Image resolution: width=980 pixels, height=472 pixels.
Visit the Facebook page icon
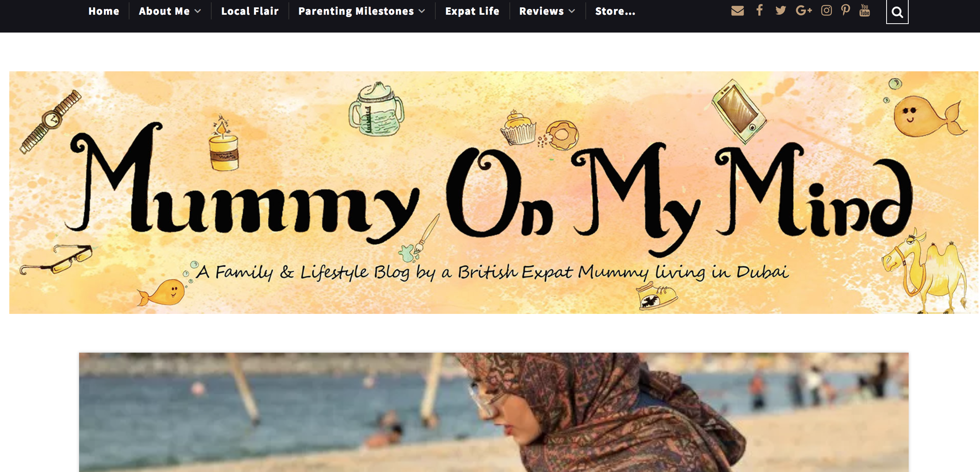[759, 10]
